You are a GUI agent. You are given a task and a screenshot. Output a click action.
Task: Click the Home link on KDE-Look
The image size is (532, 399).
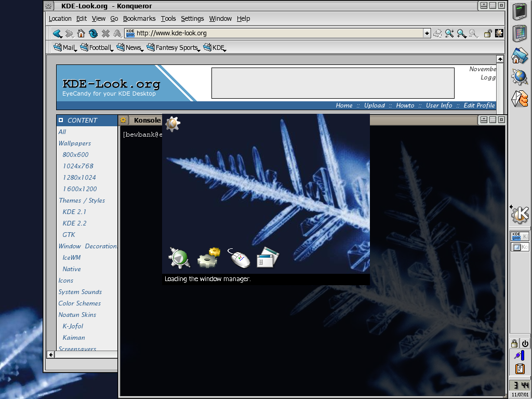pyautogui.click(x=344, y=105)
